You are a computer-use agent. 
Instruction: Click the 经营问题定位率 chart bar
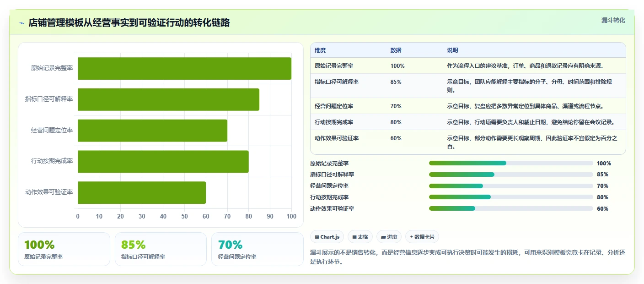coord(152,131)
